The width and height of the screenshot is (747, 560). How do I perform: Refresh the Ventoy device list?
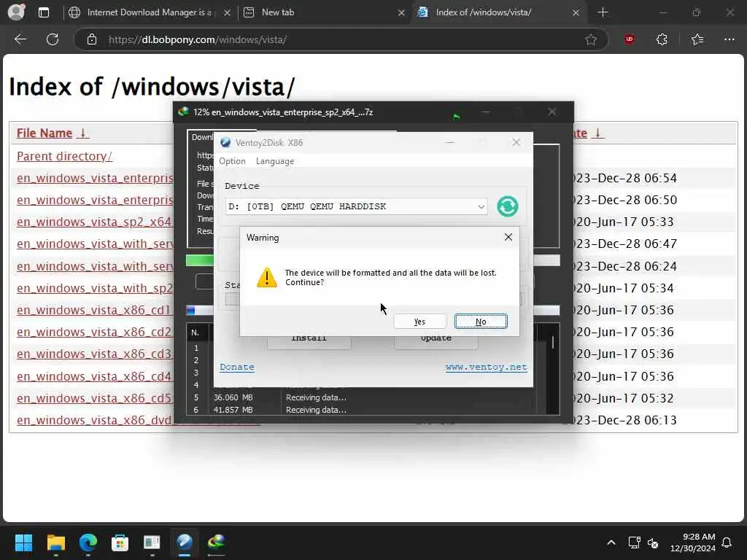click(x=508, y=206)
